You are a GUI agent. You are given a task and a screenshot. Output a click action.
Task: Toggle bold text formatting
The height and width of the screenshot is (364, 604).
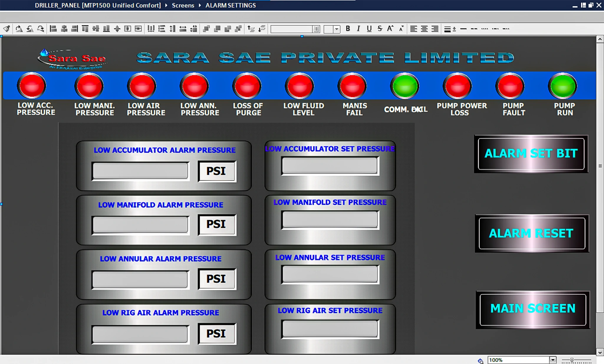click(348, 29)
